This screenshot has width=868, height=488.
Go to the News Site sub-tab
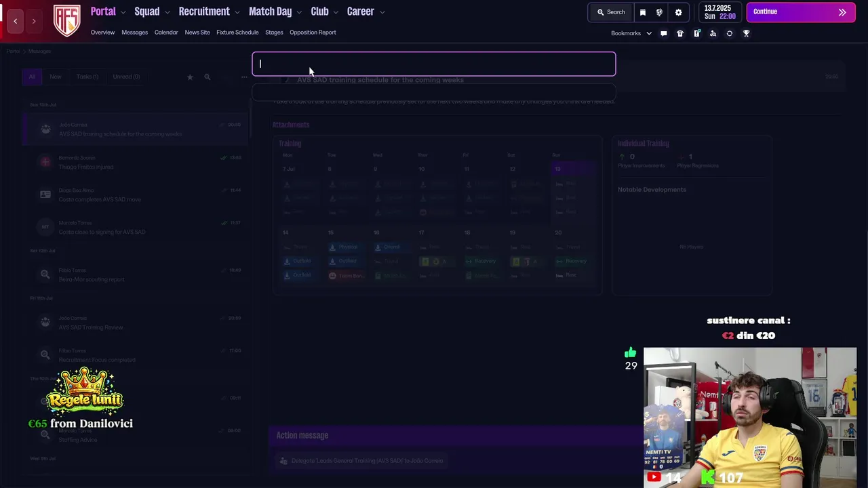197,33
